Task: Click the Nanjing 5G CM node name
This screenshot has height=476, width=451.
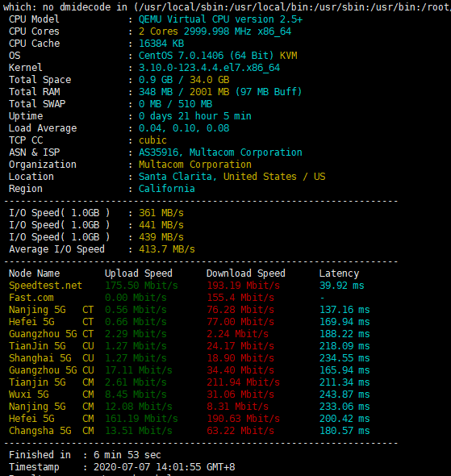Action: coord(51,407)
